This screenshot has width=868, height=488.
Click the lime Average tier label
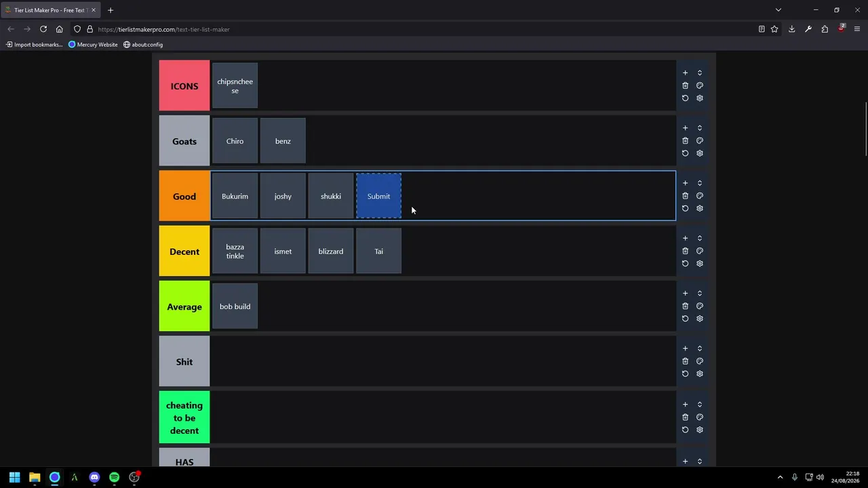pos(184,306)
